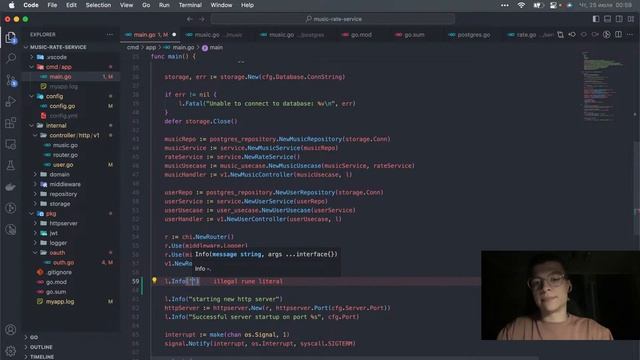This screenshot has width=640, height=360.
Task: Open the Search view in activity bar
Action: click(11, 58)
